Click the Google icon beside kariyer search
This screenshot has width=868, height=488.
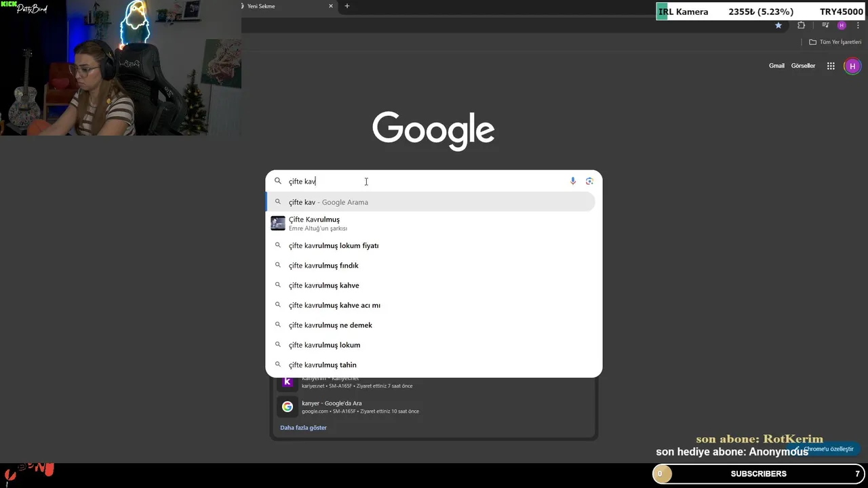click(x=288, y=407)
